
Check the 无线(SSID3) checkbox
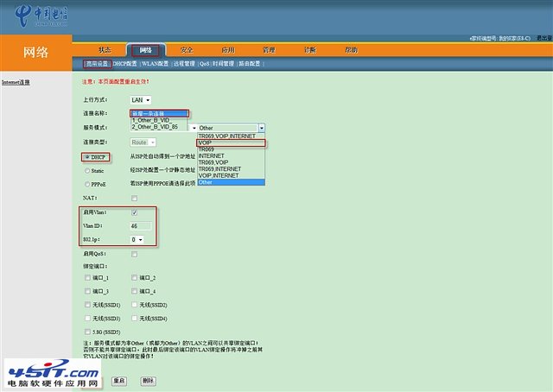(x=87, y=319)
